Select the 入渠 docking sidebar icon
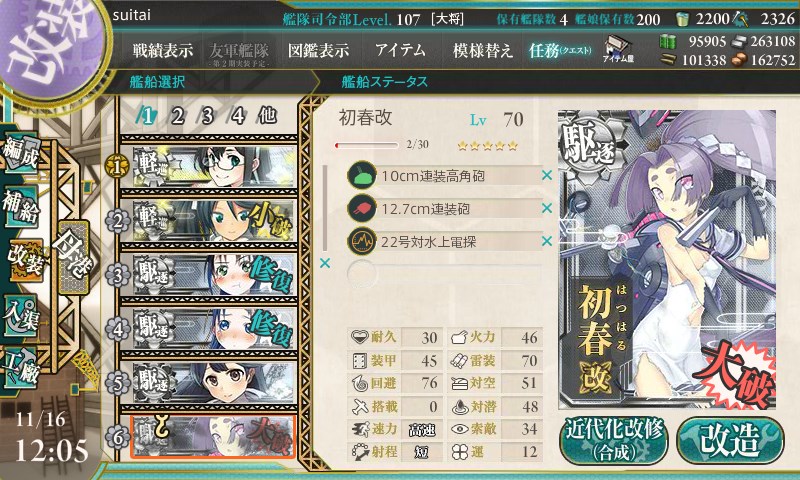The width and height of the screenshot is (800, 480). (x=21, y=315)
